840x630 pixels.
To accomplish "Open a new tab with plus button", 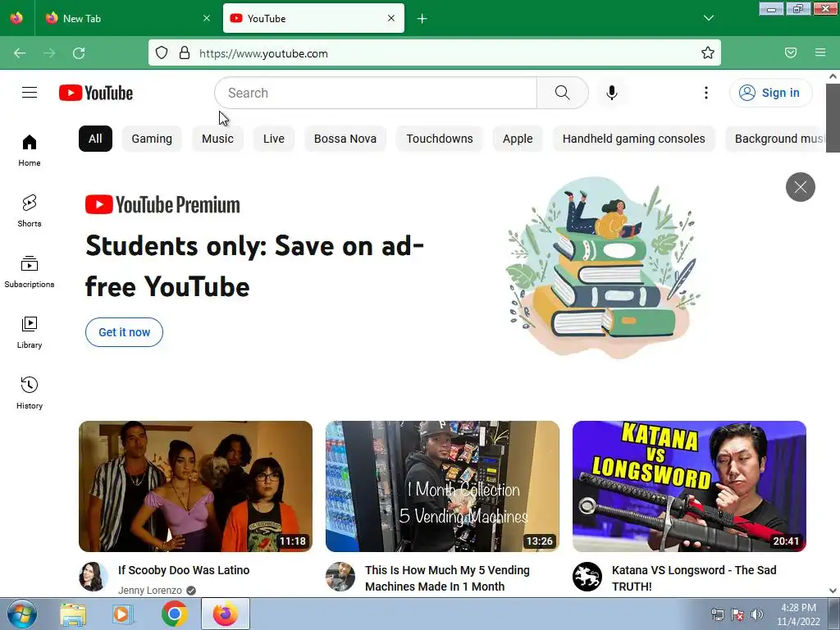I will point(422,19).
